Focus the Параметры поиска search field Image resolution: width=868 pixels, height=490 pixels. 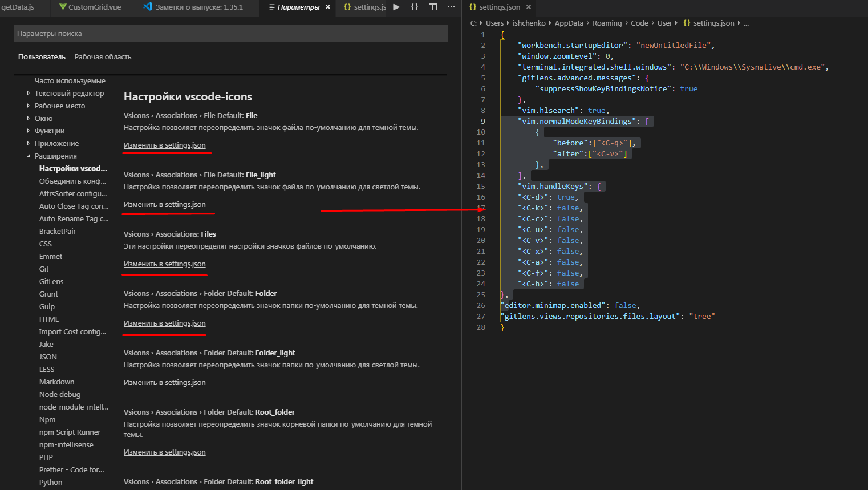230,33
